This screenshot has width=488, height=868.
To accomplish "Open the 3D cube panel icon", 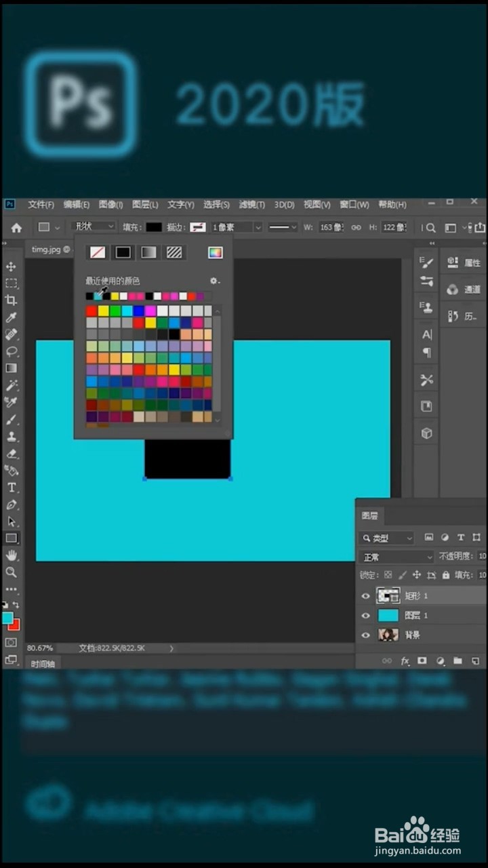I will click(426, 433).
